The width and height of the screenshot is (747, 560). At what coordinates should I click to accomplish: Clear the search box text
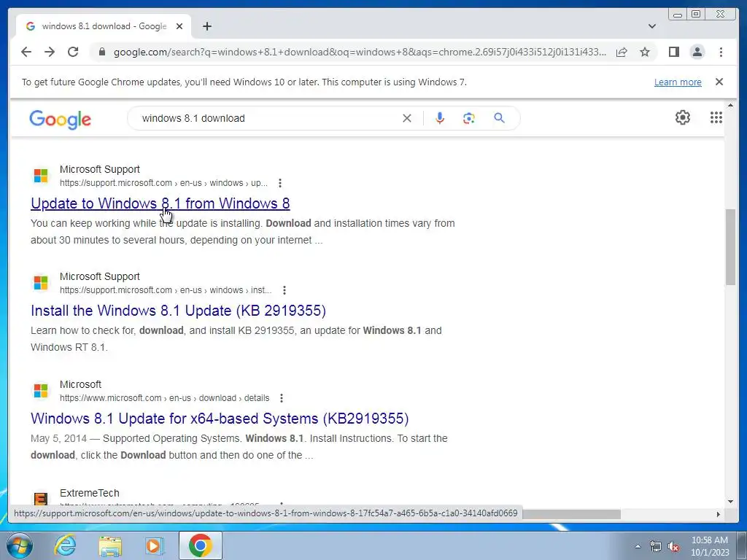coord(407,118)
